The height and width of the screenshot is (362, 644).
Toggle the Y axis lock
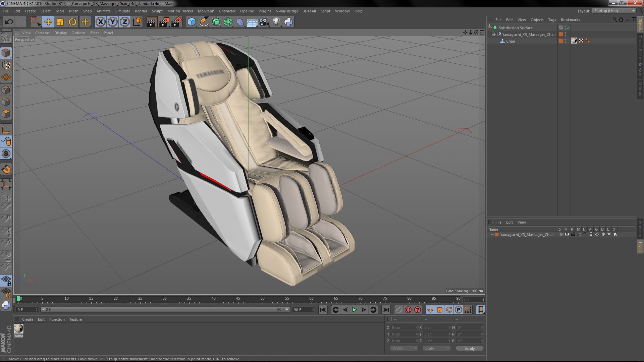click(113, 22)
